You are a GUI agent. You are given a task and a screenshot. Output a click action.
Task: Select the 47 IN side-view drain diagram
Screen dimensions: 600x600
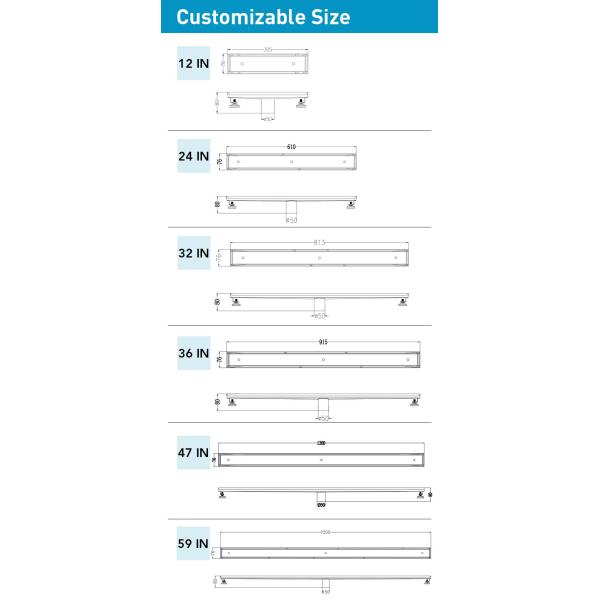coord(322,493)
